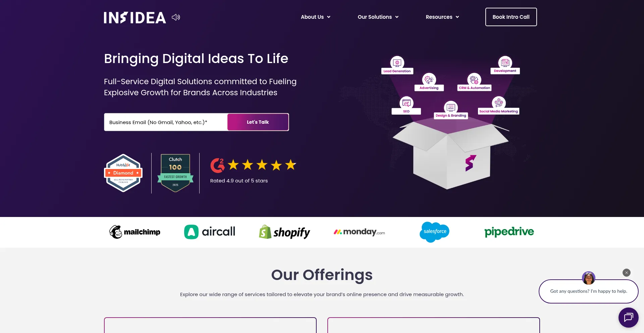Click the speaker sound icon beside logo
The image size is (644, 333).
176,17
